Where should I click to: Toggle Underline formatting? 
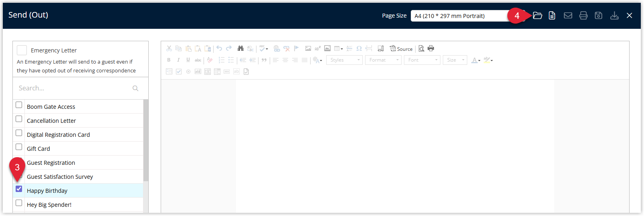tap(188, 60)
